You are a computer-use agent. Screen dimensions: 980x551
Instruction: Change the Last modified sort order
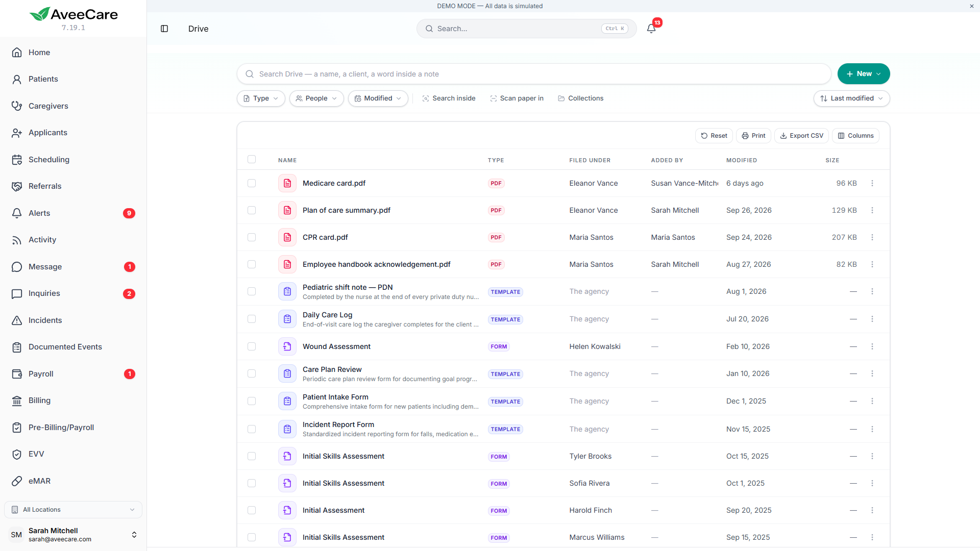(x=851, y=98)
